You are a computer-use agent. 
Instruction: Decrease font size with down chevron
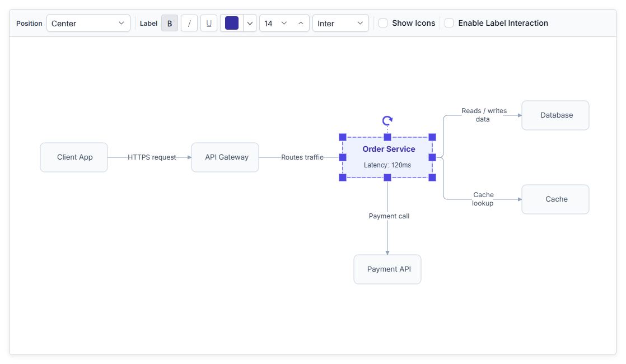point(284,23)
